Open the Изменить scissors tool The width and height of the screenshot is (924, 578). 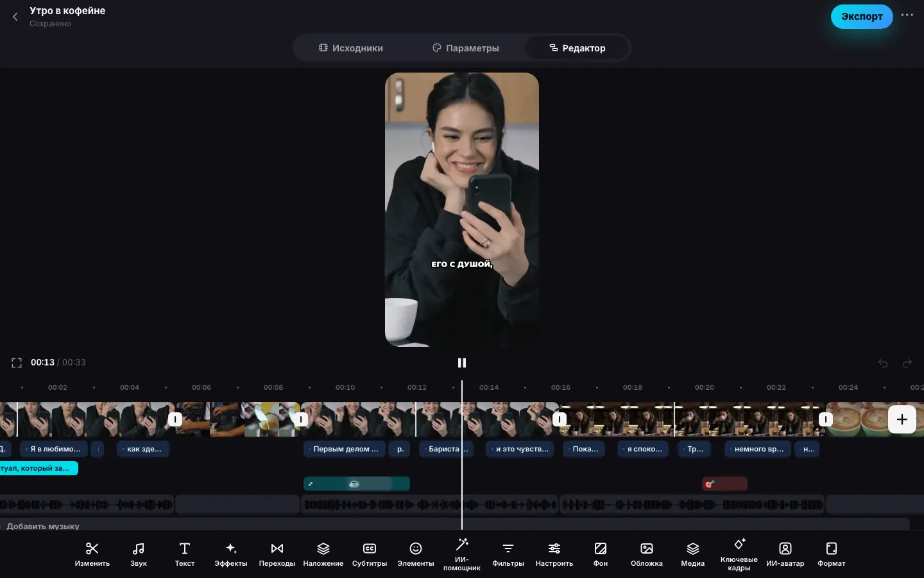point(92,554)
